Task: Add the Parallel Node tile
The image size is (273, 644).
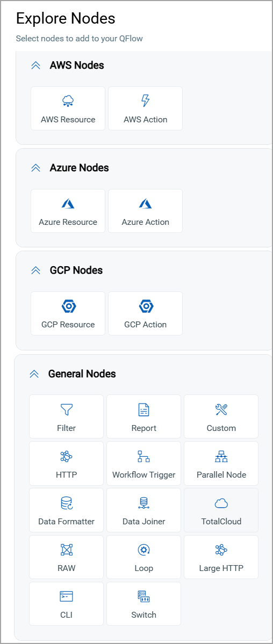Action: [x=221, y=464]
